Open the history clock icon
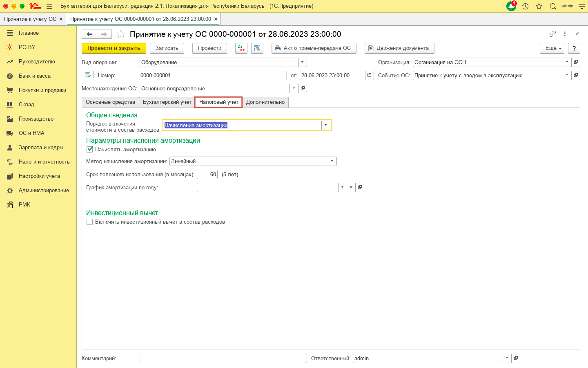This screenshot has width=588, height=368. tap(526, 6)
